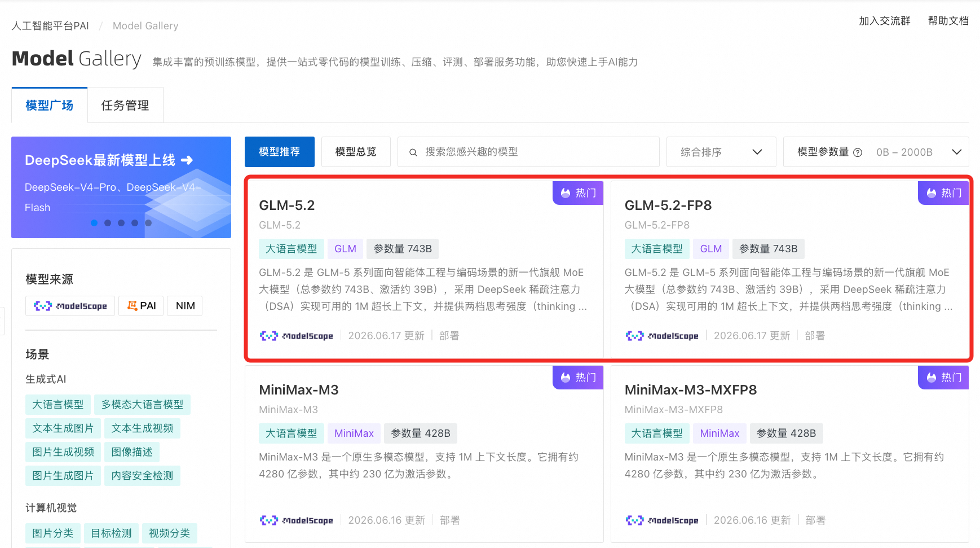This screenshot has height=548, width=980.
Task: Click the 热门 badge on GLM-5.2 card
Action: click(578, 193)
